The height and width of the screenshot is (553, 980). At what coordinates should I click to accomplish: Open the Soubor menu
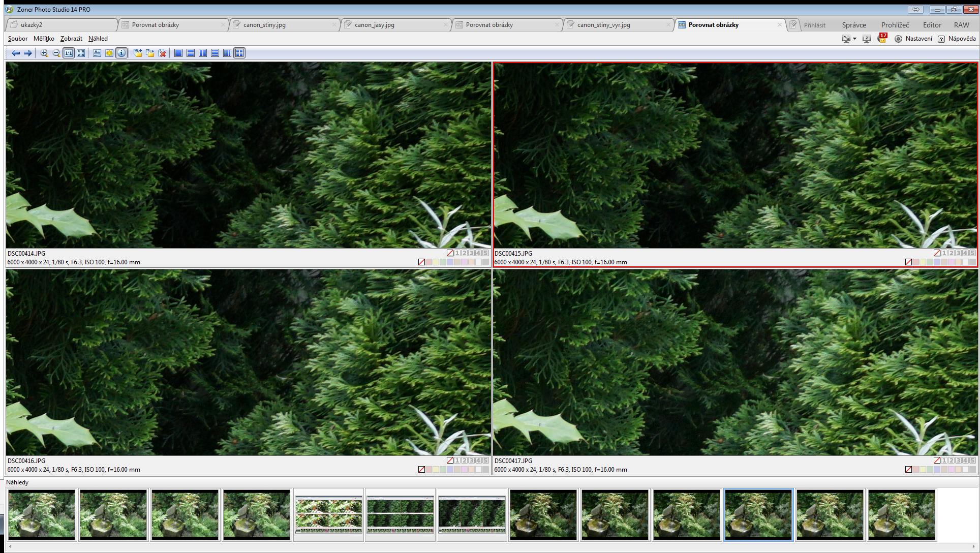pos(18,39)
